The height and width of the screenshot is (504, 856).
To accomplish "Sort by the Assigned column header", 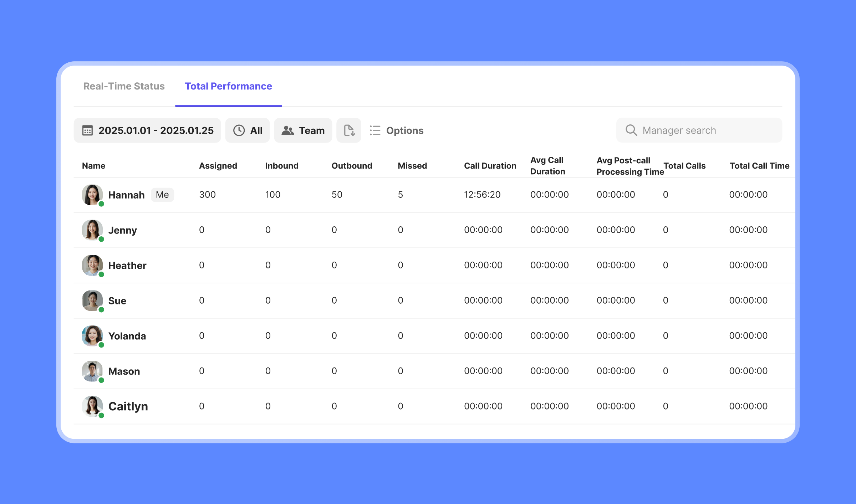I will coord(218,166).
